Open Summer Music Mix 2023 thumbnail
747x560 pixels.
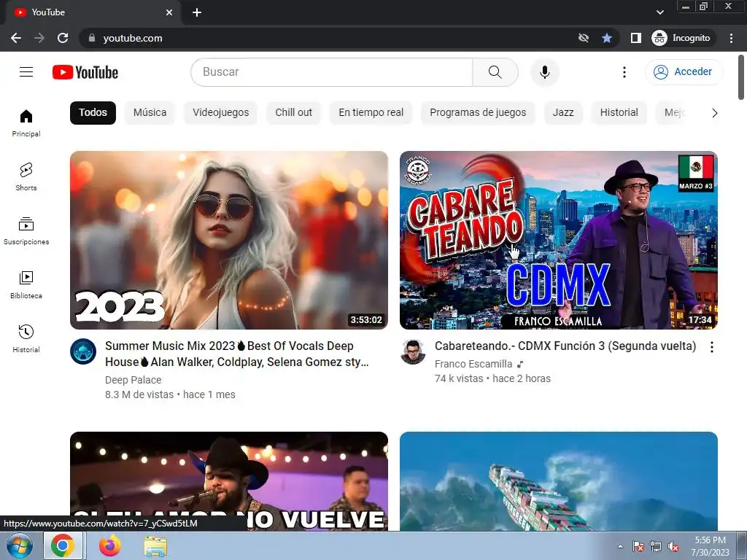(228, 240)
